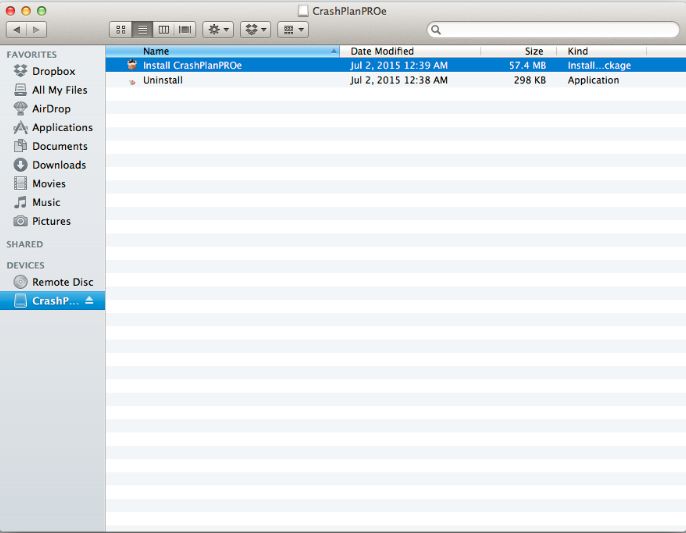Minimize the Finder window
Viewport: 686px width, 533px height.
click(26, 11)
